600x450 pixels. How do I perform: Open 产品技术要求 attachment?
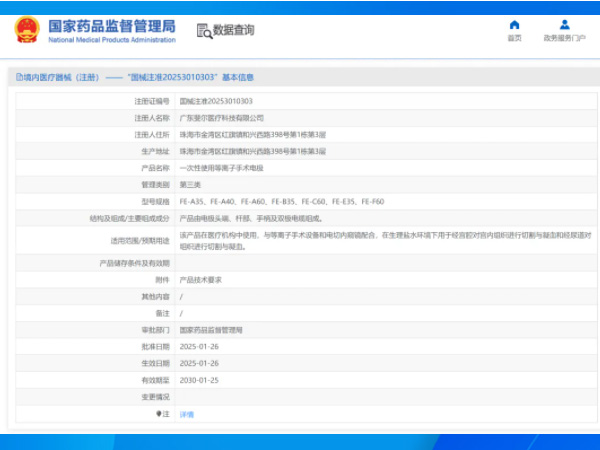pyautogui.click(x=201, y=280)
